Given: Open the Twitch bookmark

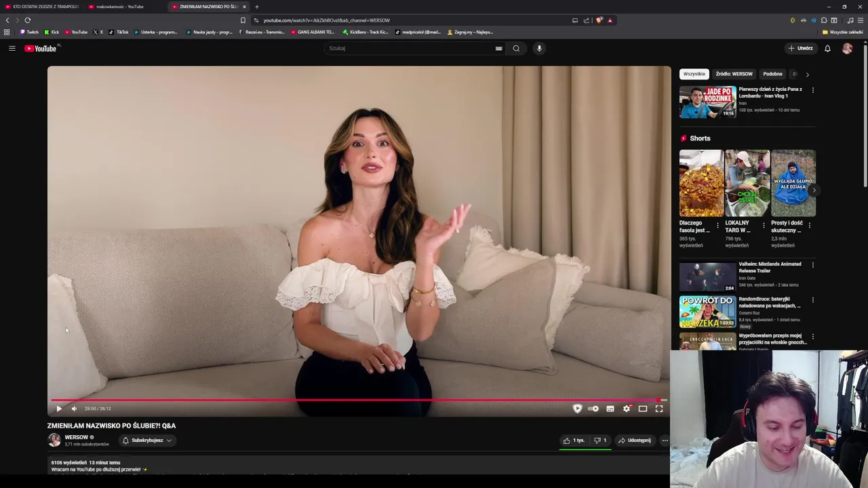Looking at the screenshot, I should click(x=29, y=32).
